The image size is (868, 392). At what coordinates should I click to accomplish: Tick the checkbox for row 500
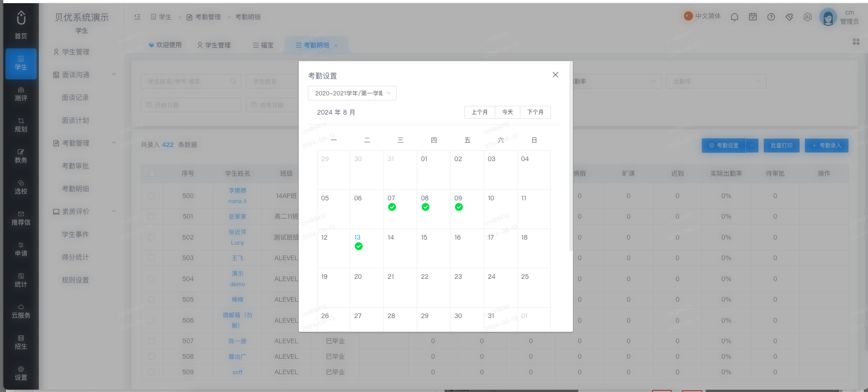[x=151, y=196]
